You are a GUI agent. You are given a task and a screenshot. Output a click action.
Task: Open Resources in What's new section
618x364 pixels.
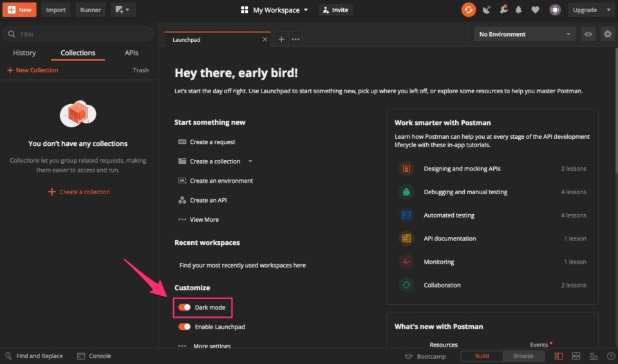click(444, 345)
